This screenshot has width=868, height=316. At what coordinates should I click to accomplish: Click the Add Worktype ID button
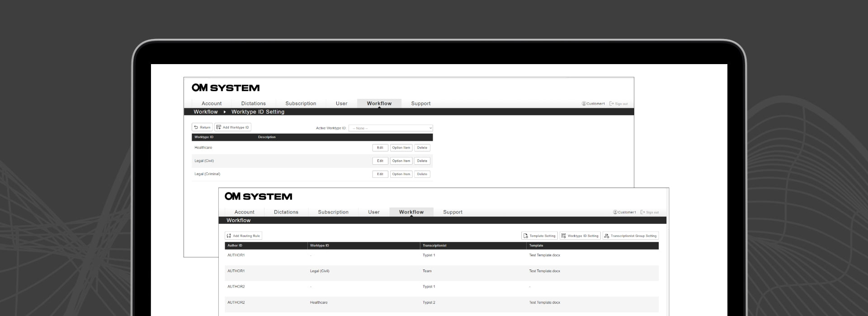pyautogui.click(x=233, y=127)
